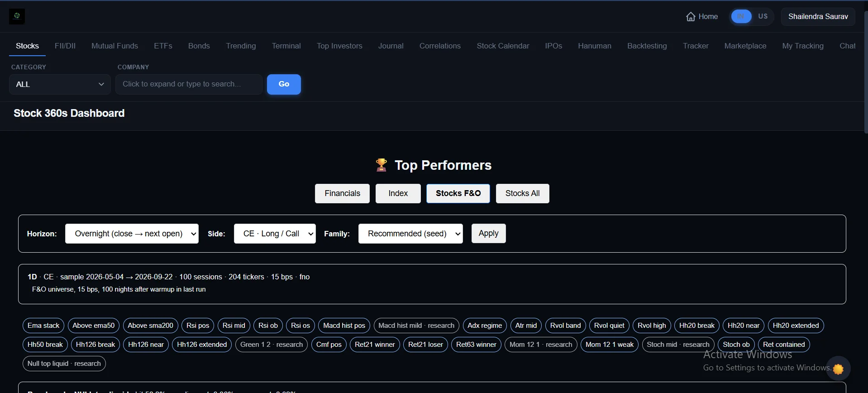Toggle the Hh126 near filter chip
This screenshot has width=868, height=393.
point(146,345)
